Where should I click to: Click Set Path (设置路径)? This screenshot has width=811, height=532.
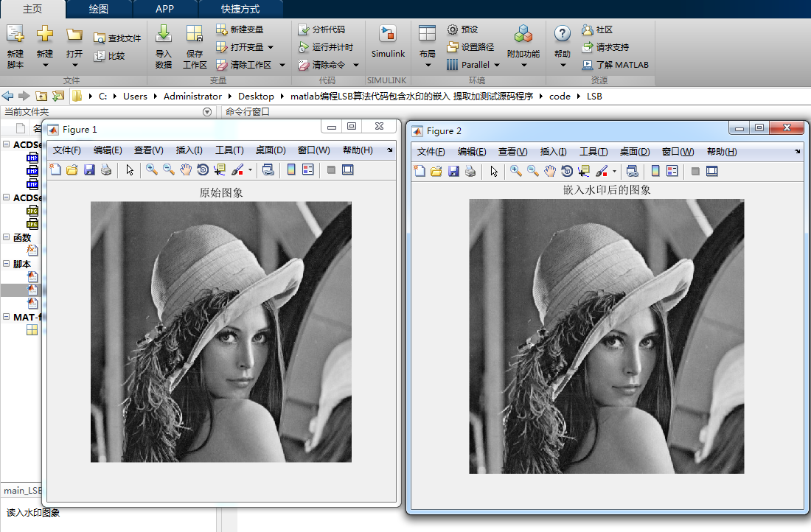pyautogui.click(x=470, y=47)
